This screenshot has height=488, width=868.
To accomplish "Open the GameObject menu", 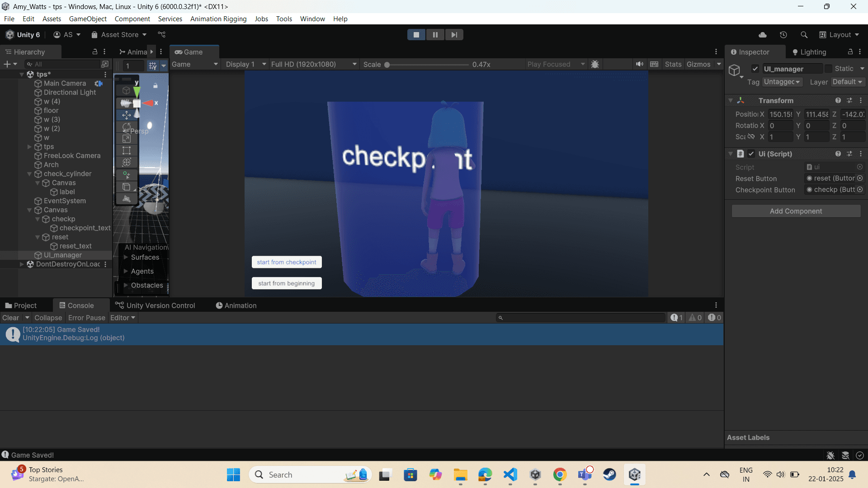I will pyautogui.click(x=88, y=19).
